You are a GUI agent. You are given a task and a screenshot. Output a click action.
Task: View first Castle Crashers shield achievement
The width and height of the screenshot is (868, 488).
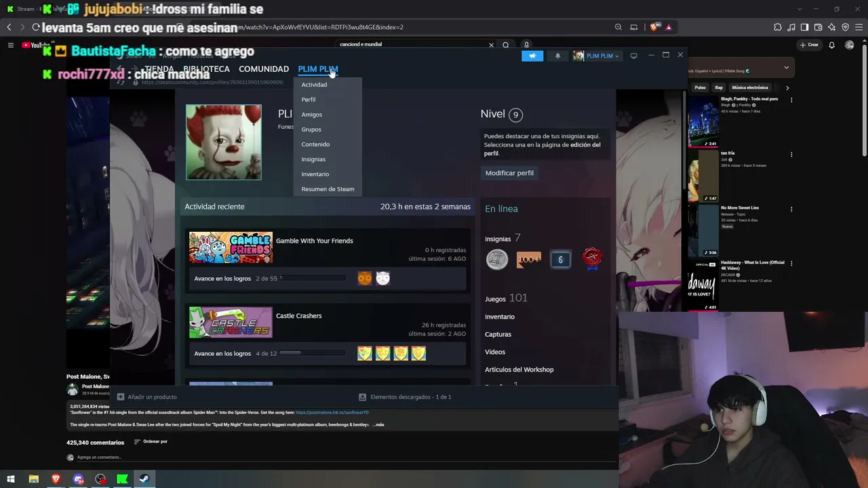[x=365, y=353]
